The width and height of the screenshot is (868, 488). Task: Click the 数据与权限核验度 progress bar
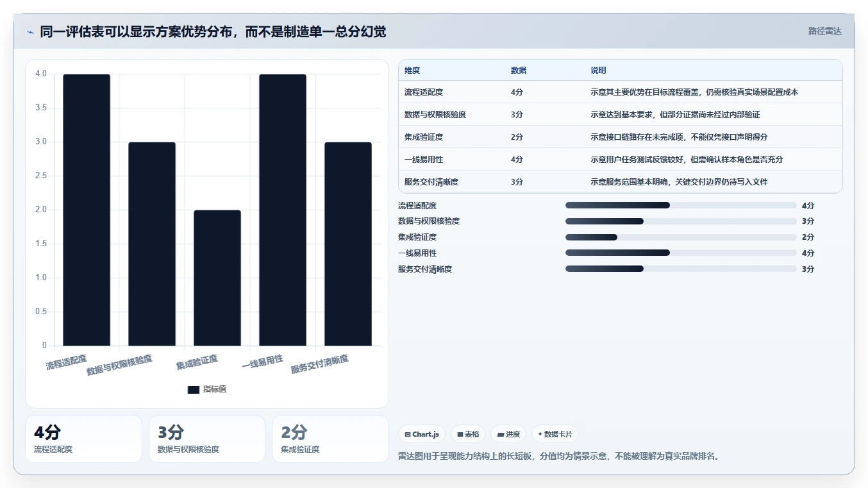tap(681, 221)
